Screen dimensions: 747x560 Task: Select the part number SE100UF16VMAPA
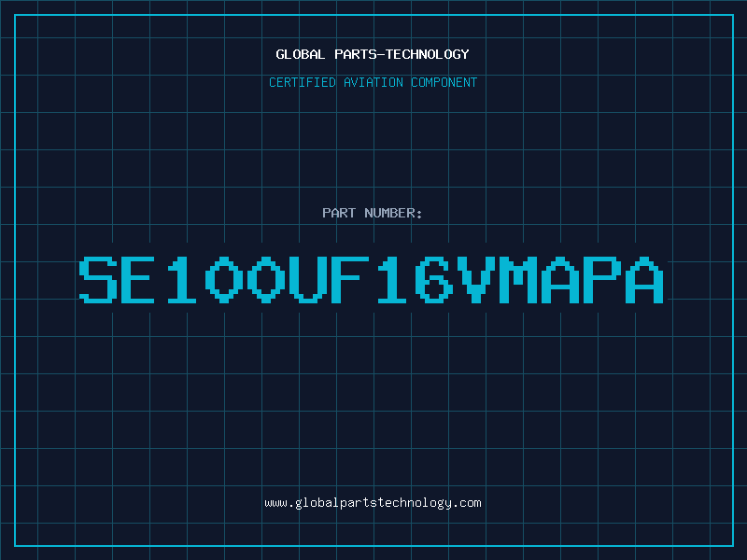[x=371, y=280]
